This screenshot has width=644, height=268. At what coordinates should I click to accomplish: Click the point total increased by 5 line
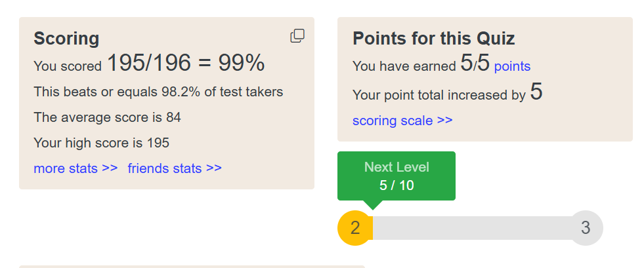coord(446,94)
